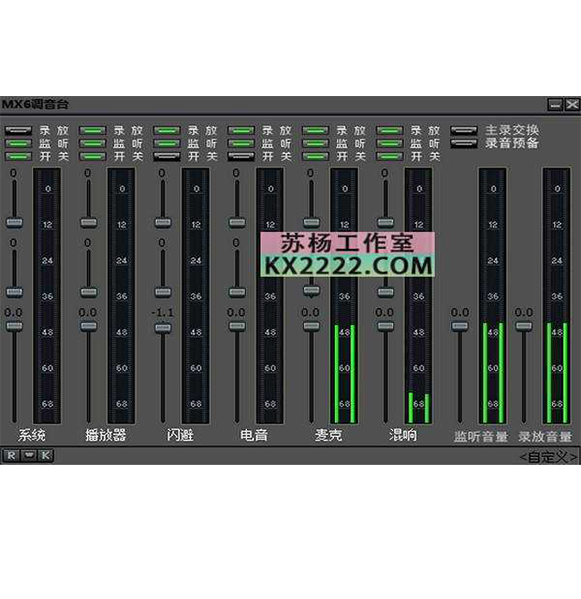Toggle 监听 switch on 麦克 channel

coord(315,144)
